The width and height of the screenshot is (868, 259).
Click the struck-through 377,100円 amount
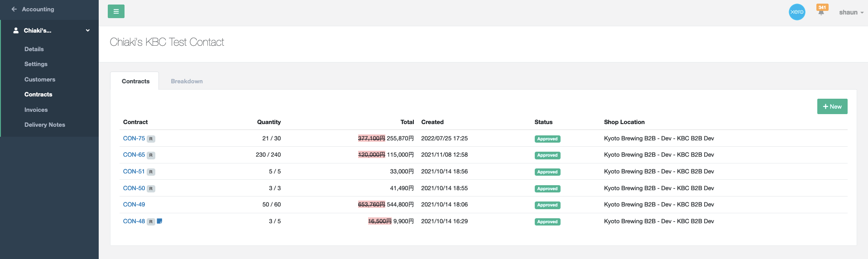(371, 138)
